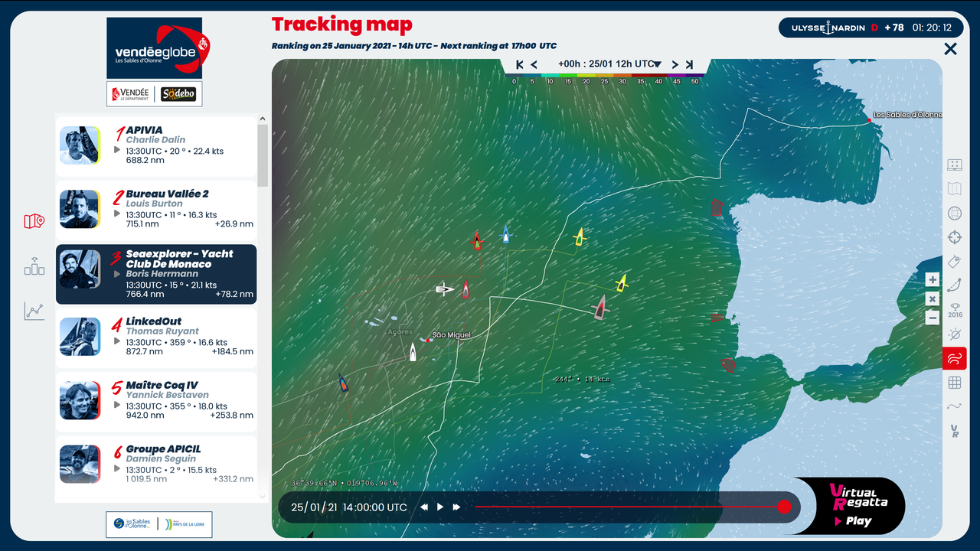
Task: Click the white boat marker near São Miguel
Action: tap(413, 352)
